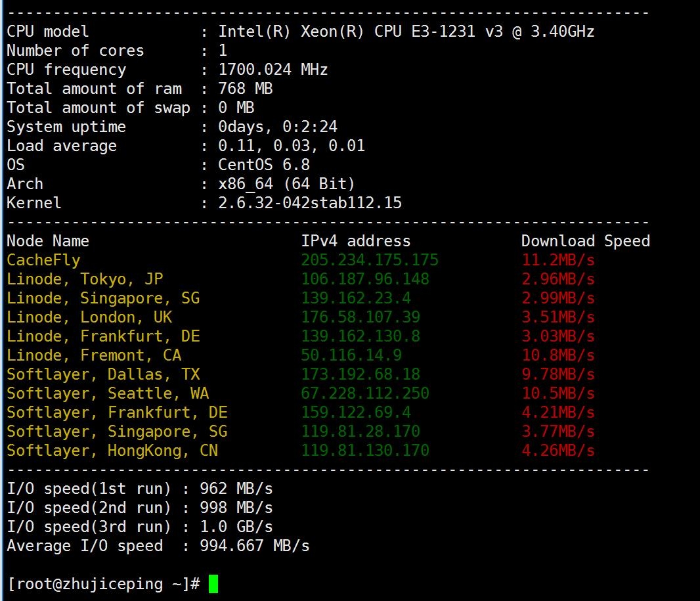
Task: Click the IPv4 address column header
Action: 355,241
